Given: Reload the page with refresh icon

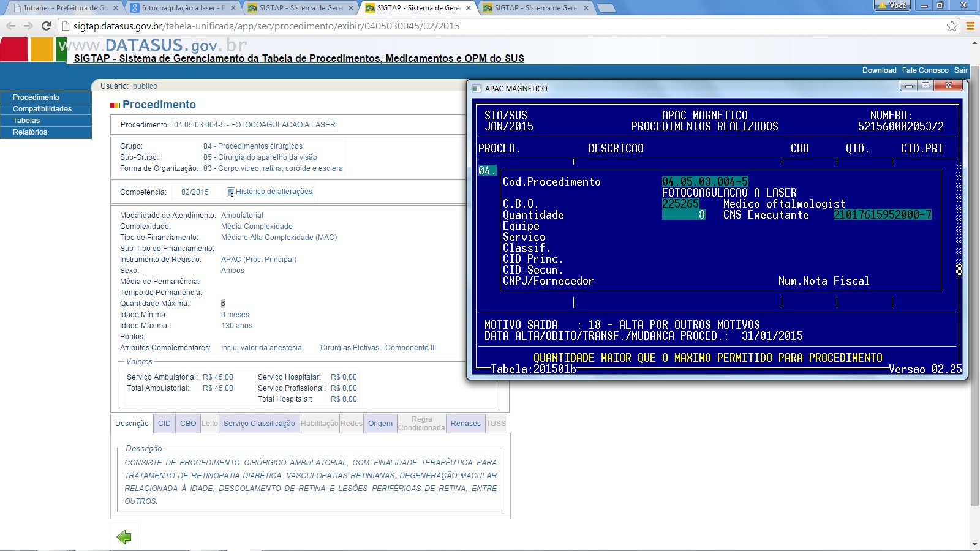Looking at the screenshot, I should point(46,26).
